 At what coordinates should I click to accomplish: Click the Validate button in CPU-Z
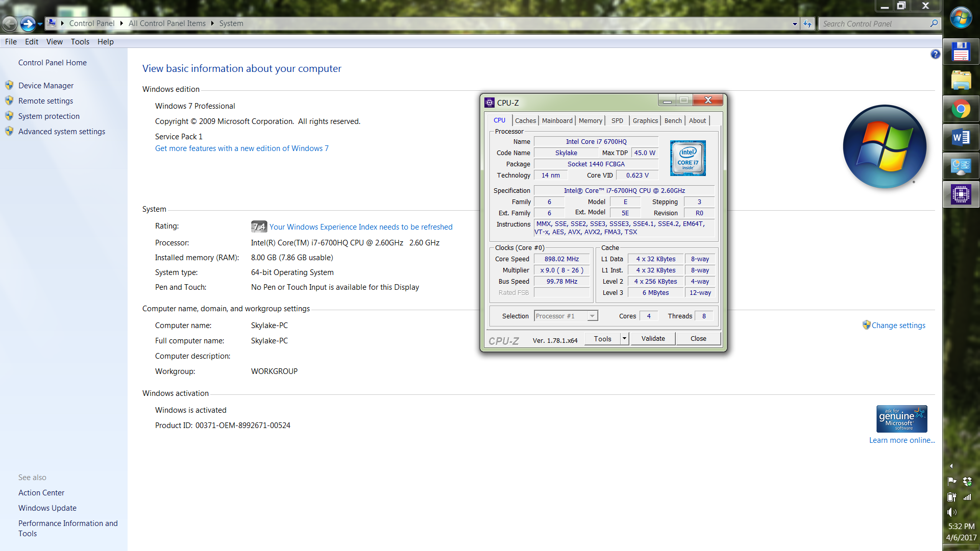[x=653, y=339]
